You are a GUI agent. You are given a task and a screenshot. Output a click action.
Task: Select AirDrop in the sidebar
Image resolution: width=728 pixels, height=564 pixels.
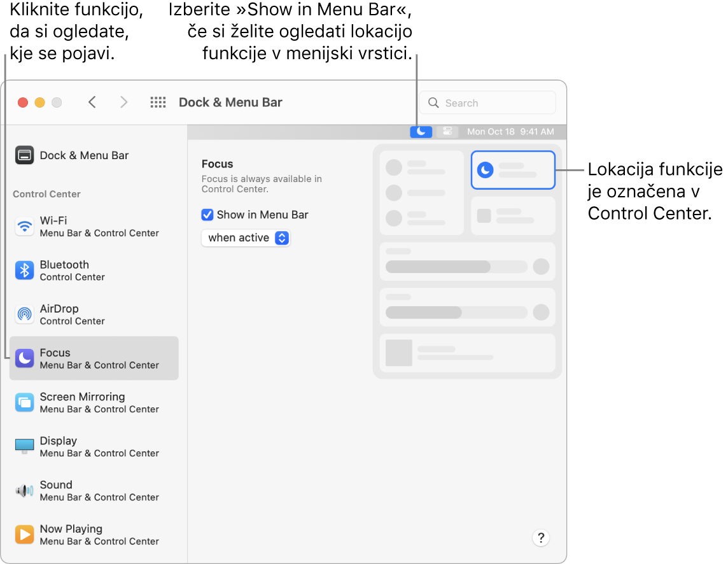94,314
